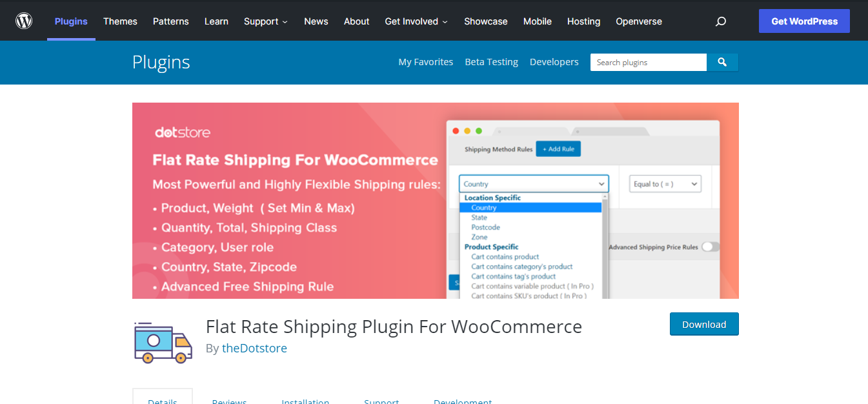The height and width of the screenshot is (404, 868).
Task: Open My Favorites link
Action: coord(426,62)
